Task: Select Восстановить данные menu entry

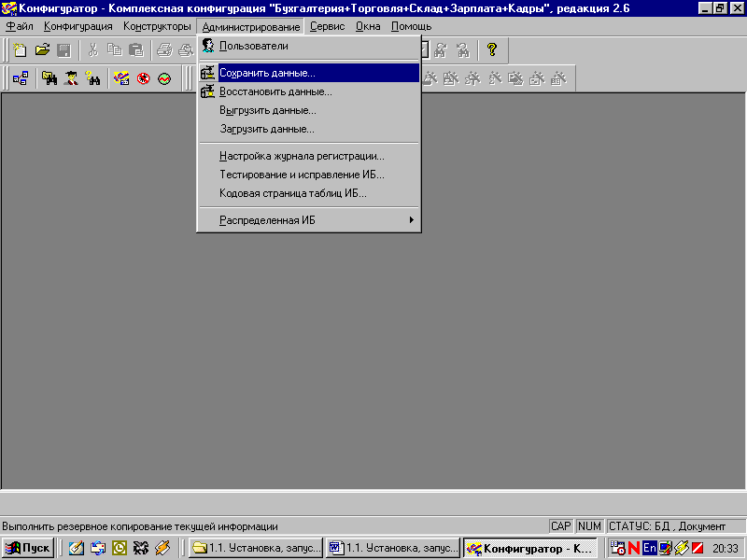Action: pyautogui.click(x=309, y=91)
